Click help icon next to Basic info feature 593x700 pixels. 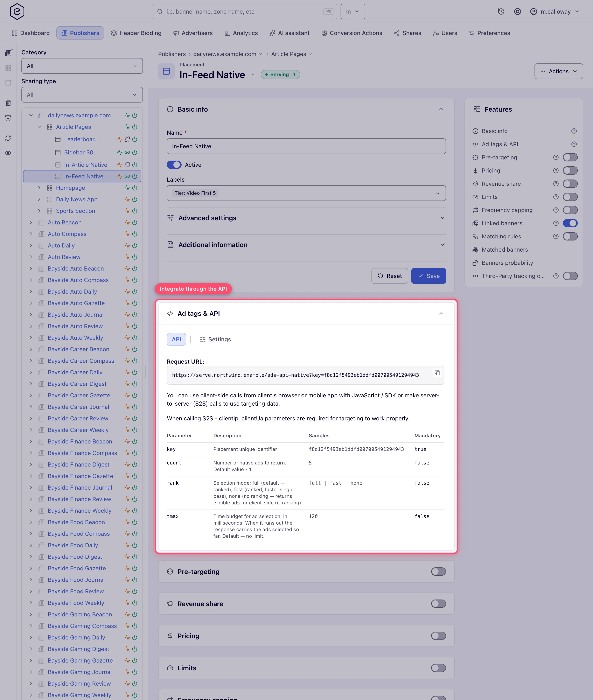[574, 131]
